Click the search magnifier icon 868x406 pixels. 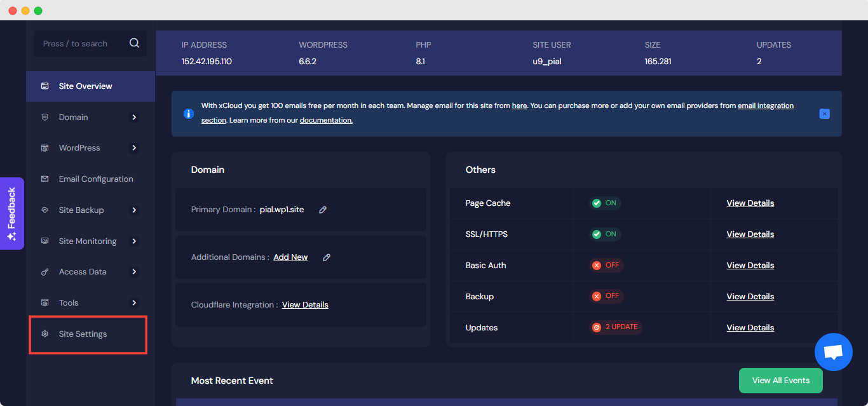[x=134, y=43]
